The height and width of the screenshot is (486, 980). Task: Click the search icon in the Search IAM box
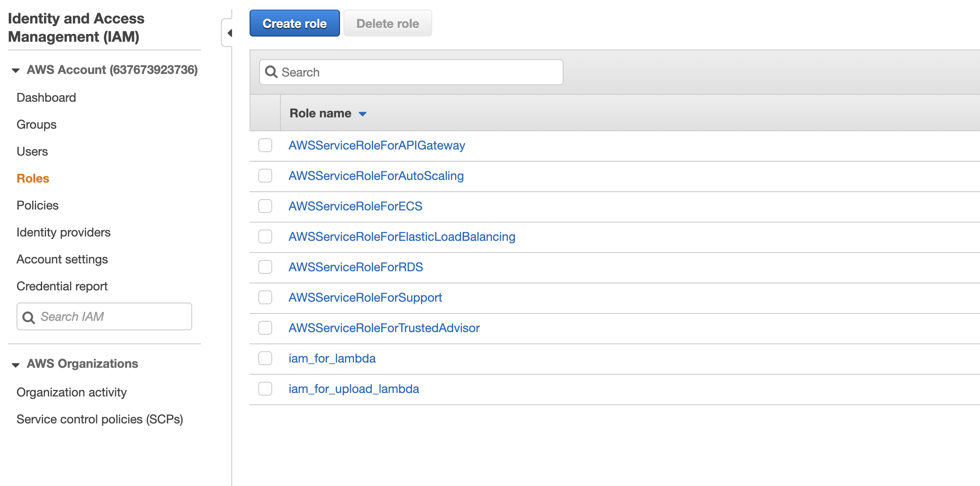[x=29, y=317]
